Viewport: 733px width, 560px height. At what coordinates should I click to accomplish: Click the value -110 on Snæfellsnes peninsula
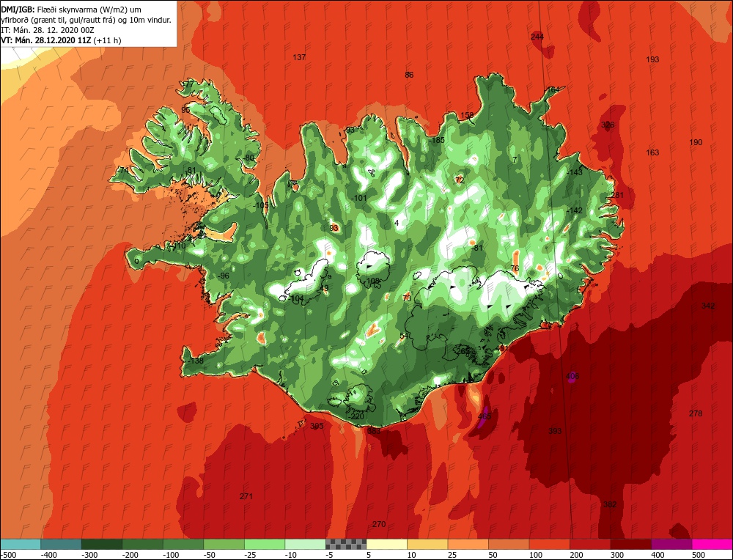point(177,246)
